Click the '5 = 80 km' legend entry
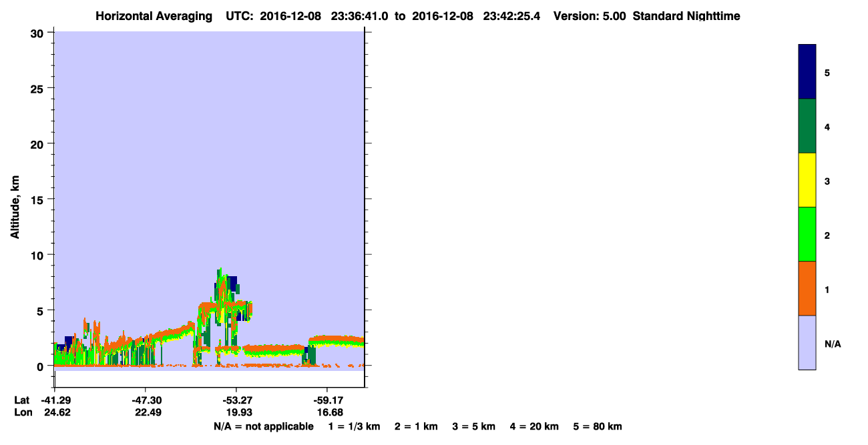This screenshot has height=445, width=868. [597, 426]
